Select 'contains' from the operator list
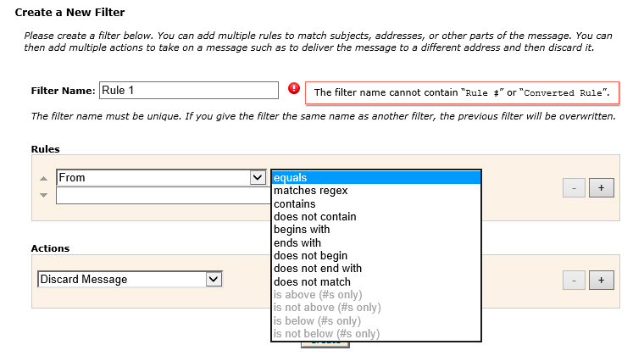Screen dimensions: 644x356 click(x=375, y=204)
